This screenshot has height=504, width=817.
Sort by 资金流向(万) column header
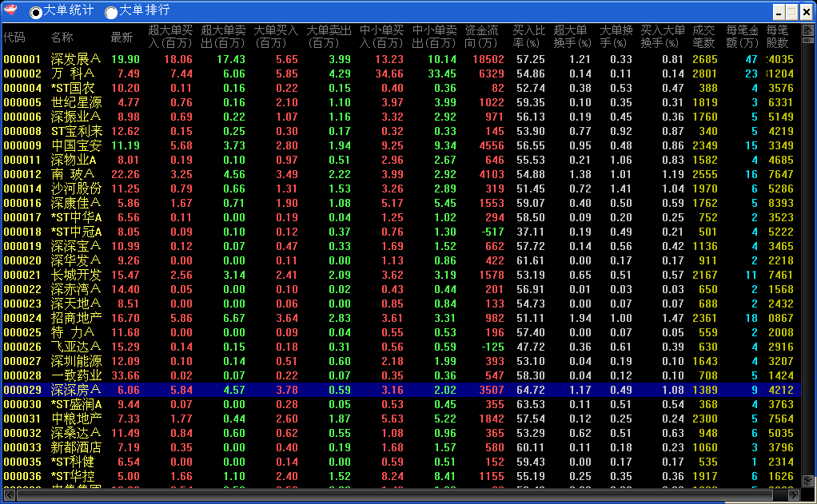coord(481,37)
